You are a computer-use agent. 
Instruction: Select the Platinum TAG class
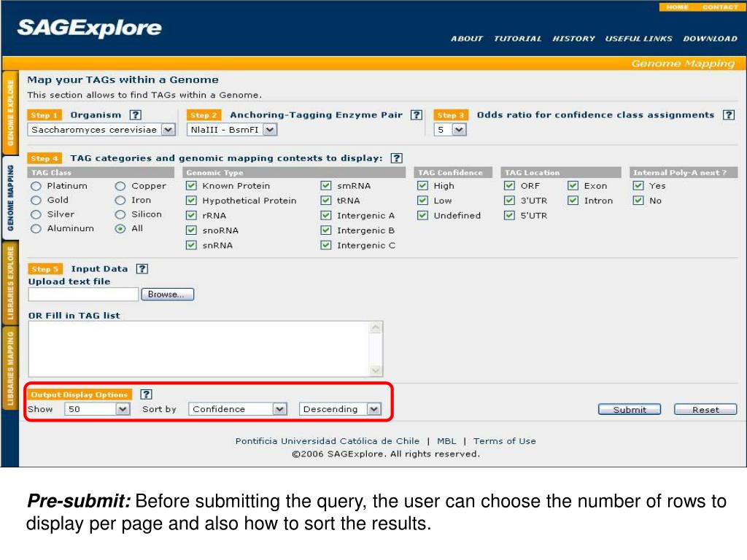(x=36, y=186)
